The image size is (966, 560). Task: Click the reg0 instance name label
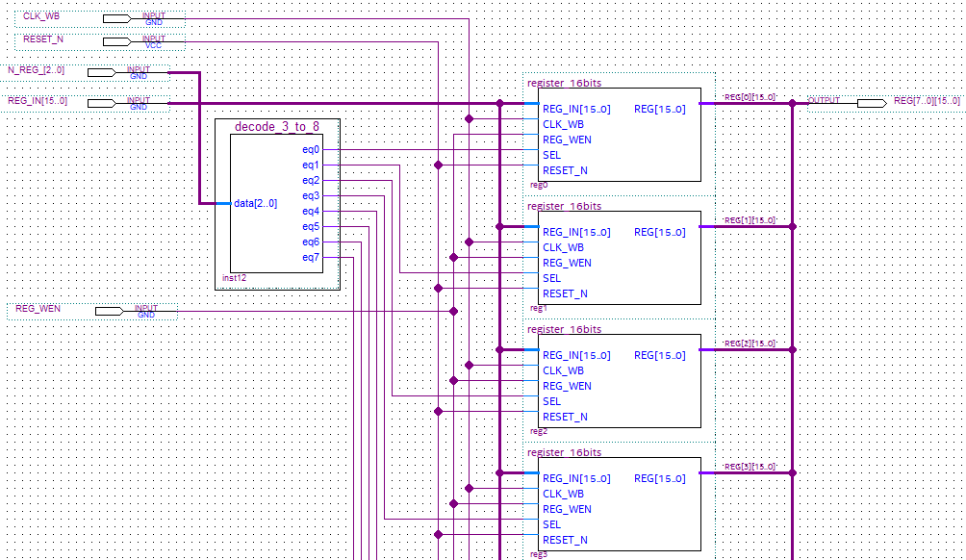[539, 185]
